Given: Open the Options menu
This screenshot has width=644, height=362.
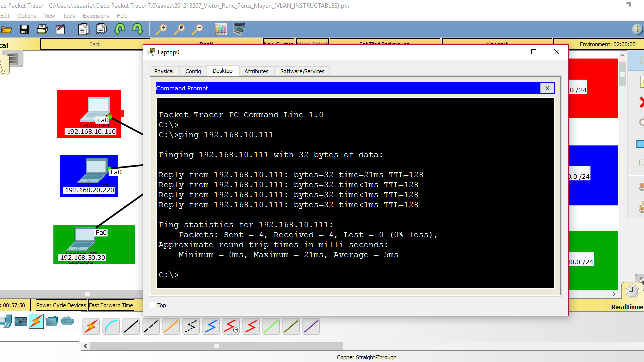Looking at the screenshot, I should (27, 16).
